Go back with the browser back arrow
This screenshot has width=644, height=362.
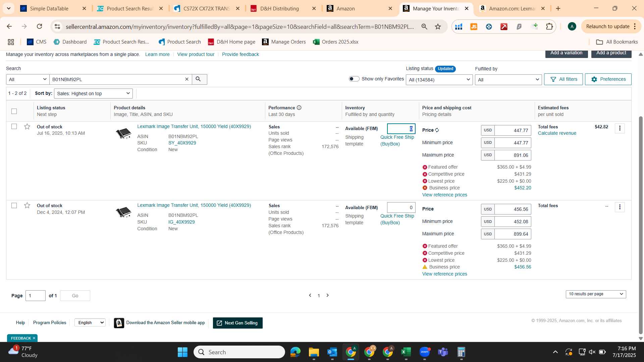click(x=9, y=26)
